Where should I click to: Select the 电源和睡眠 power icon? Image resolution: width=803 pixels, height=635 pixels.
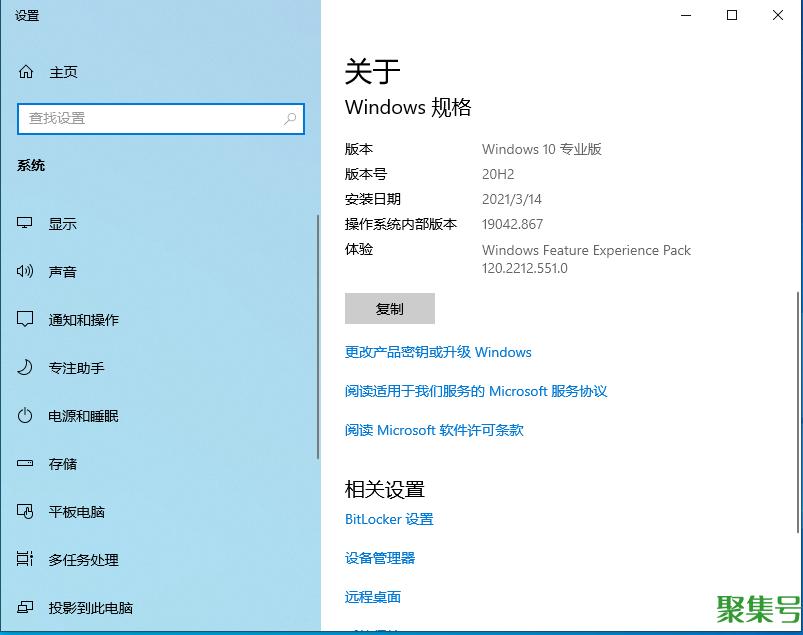[26, 416]
